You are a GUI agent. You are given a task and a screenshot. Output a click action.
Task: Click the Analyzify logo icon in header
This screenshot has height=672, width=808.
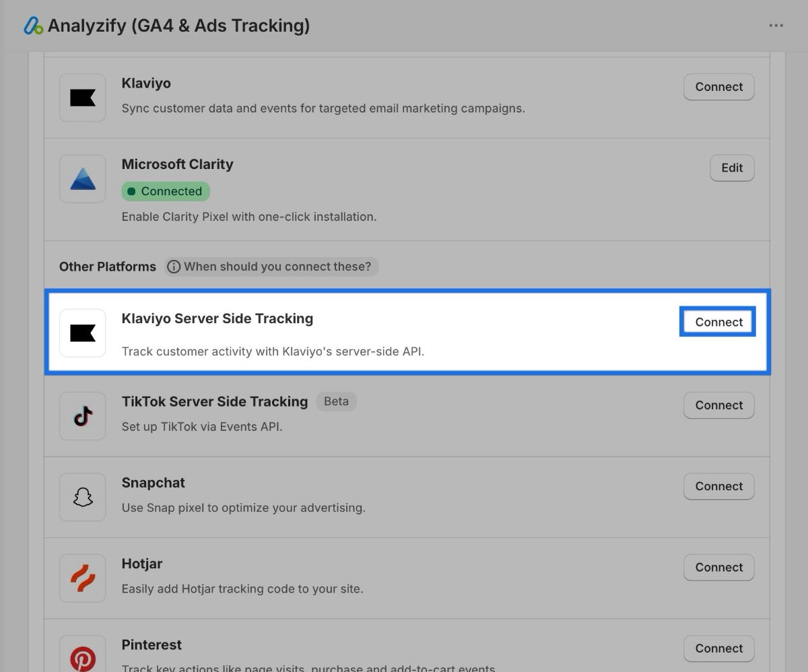33,26
